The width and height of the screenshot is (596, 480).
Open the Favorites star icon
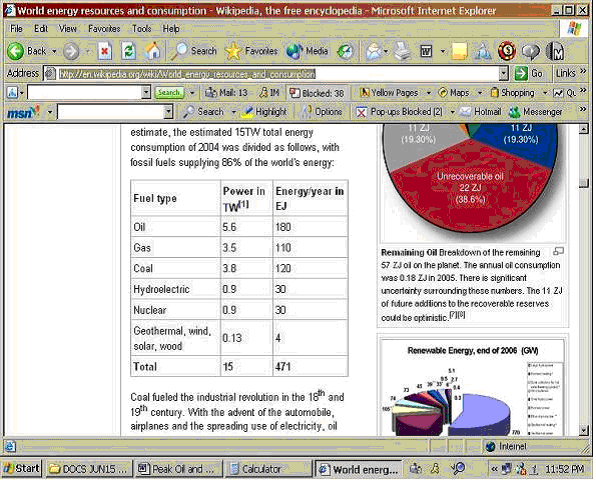[x=233, y=51]
